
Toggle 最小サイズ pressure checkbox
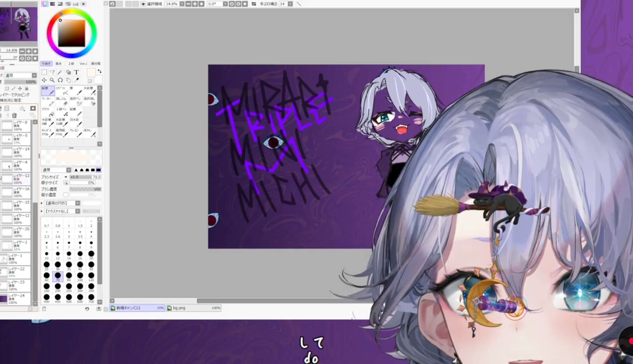pos(66,183)
